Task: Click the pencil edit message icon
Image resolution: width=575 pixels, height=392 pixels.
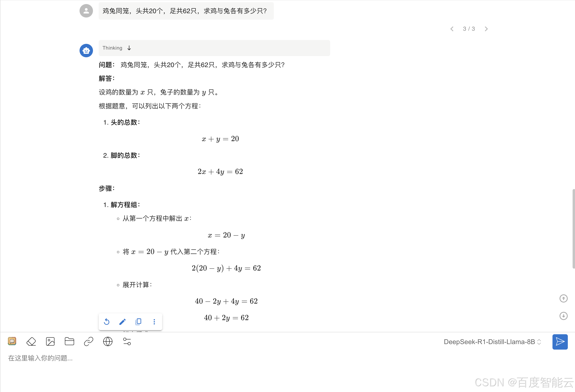Action: click(x=122, y=322)
